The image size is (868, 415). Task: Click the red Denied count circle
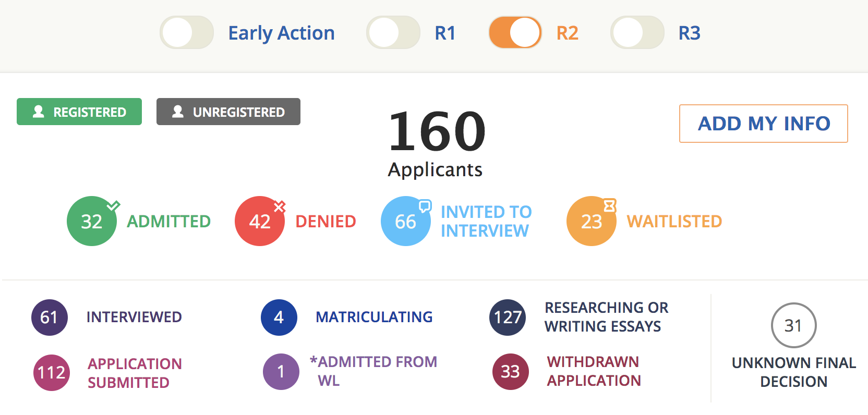click(x=260, y=221)
